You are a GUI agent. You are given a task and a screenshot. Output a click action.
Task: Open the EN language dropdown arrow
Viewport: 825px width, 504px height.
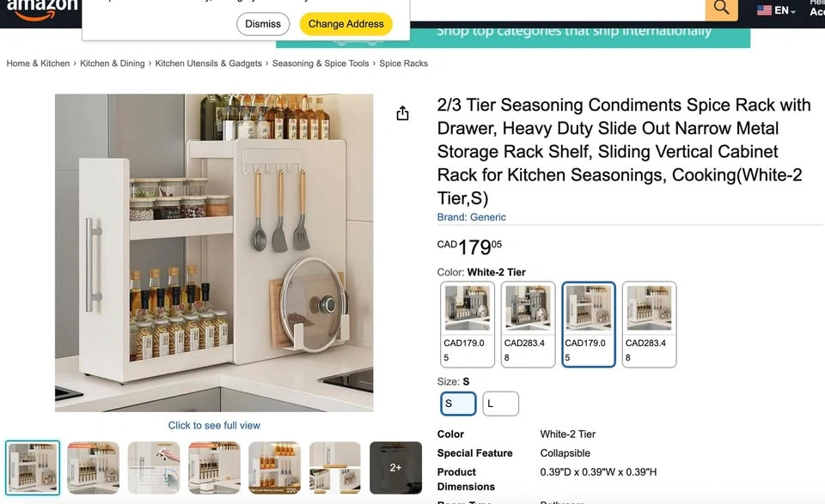coord(793,11)
